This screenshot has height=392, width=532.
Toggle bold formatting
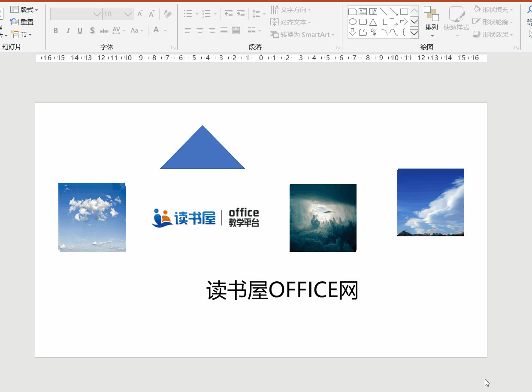pos(55,30)
